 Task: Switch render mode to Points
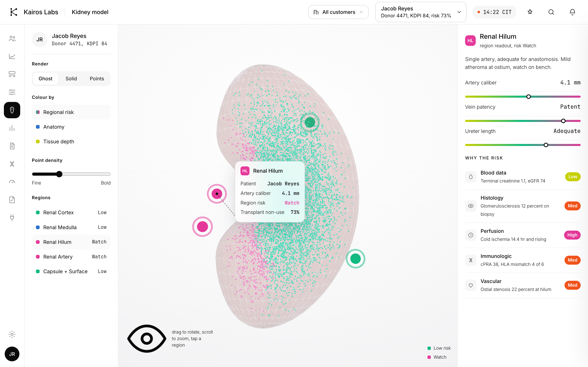click(x=97, y=79)
